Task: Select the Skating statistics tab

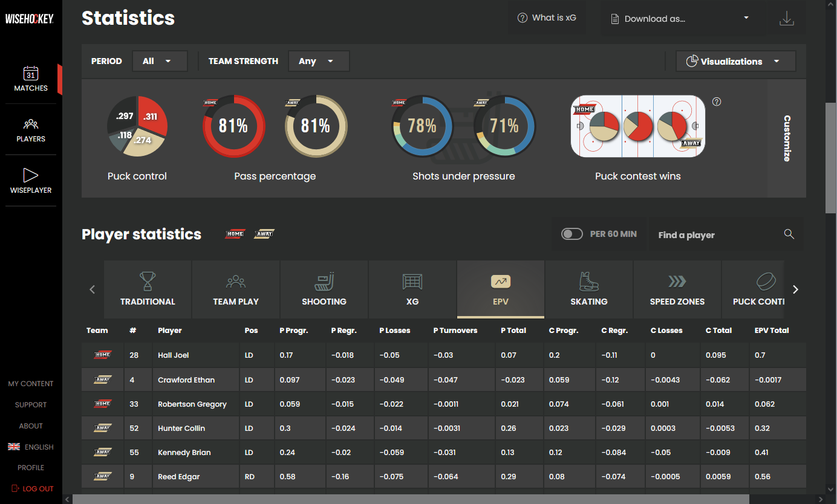Action: point(588,289)
